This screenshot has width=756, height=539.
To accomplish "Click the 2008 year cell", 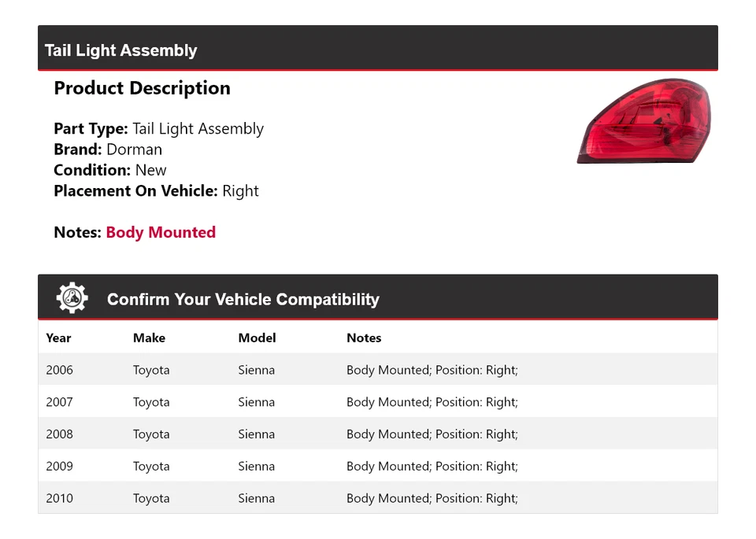I will coord(59,434).
